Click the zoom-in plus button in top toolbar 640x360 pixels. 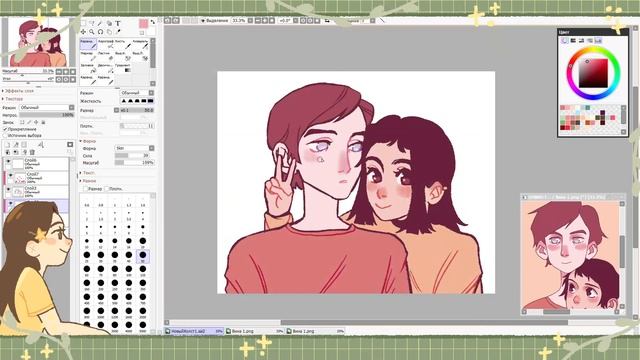(264, 20)
